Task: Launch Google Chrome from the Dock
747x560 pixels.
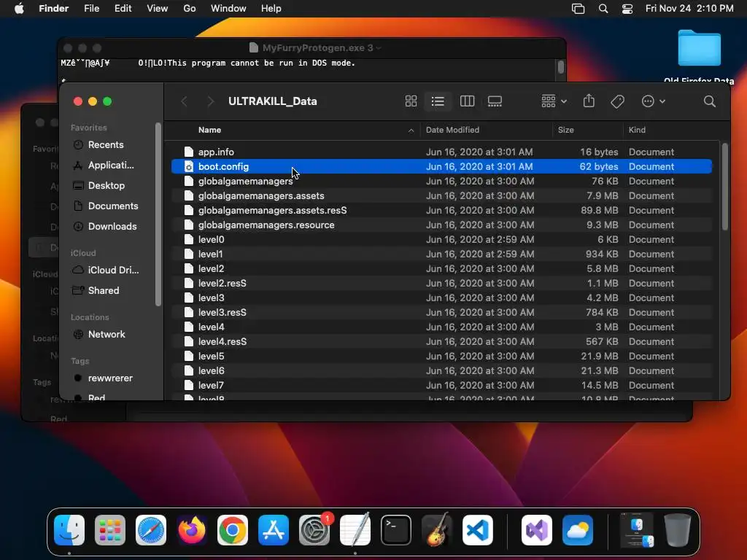Action: click(x=233, y=530)
